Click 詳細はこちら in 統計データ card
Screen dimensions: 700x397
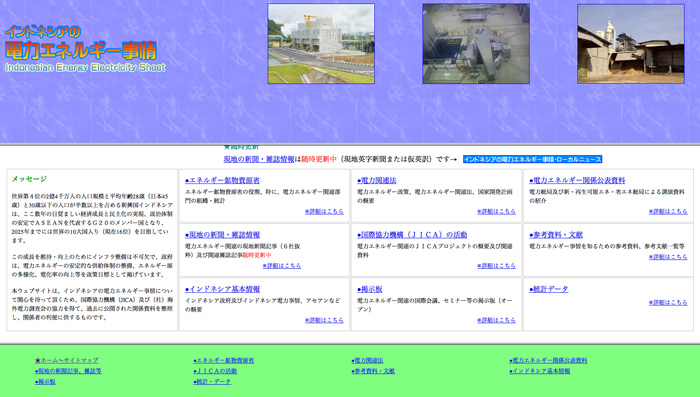click(668, 302)
